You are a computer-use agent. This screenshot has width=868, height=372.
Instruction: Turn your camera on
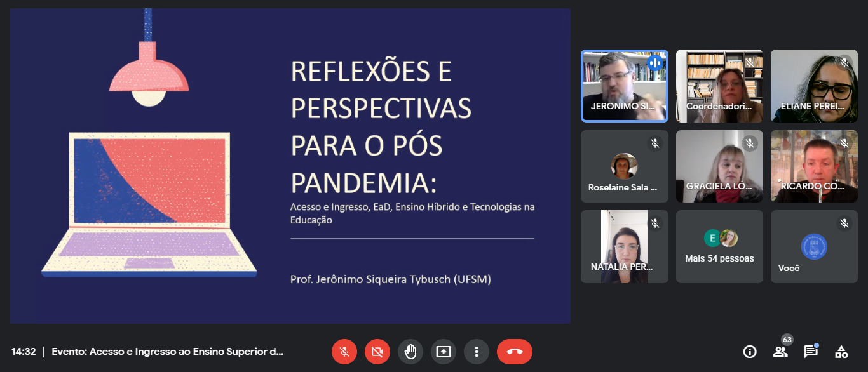pos(377,351)
